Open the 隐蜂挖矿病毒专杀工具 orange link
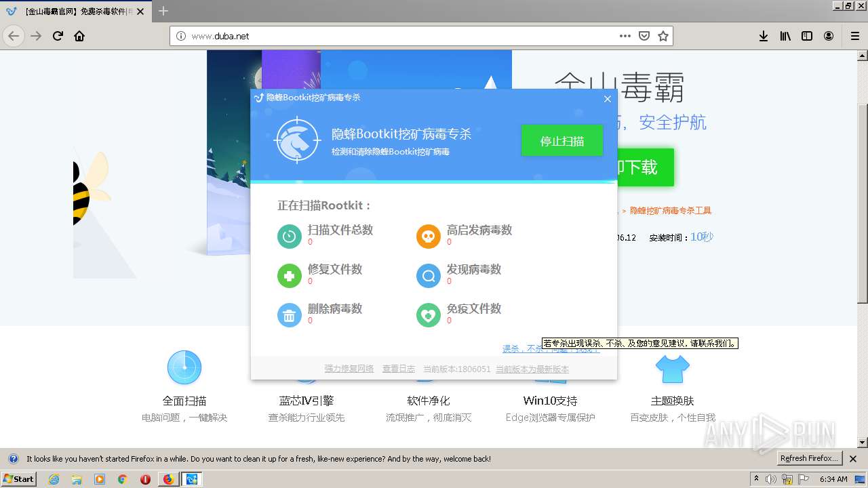868x488 pixels. [671, 211]
